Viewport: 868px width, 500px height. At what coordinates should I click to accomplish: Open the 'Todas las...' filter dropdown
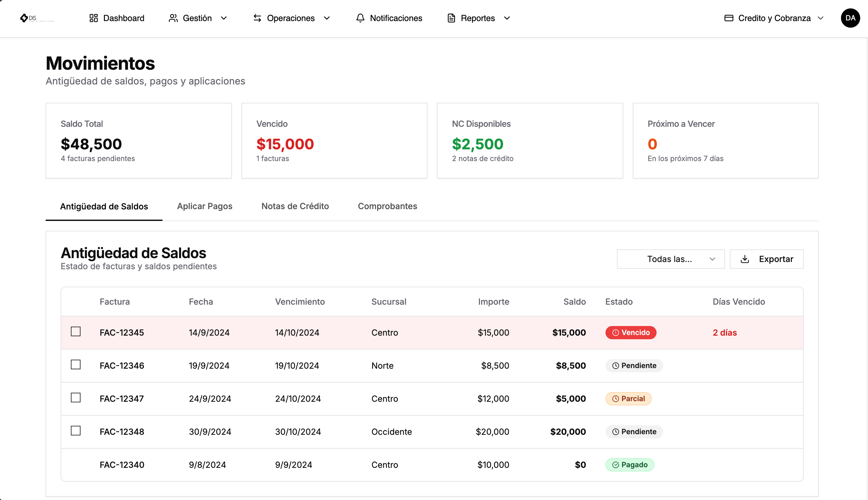tap(670, 259)
